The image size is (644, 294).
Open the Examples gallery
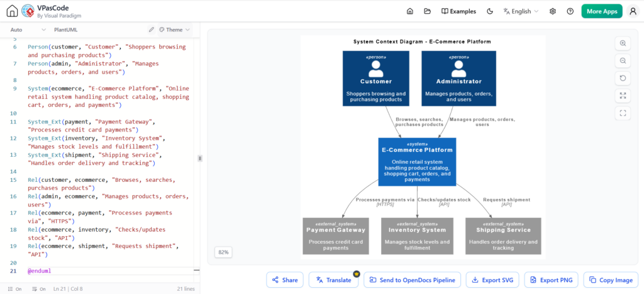point(458,11)
